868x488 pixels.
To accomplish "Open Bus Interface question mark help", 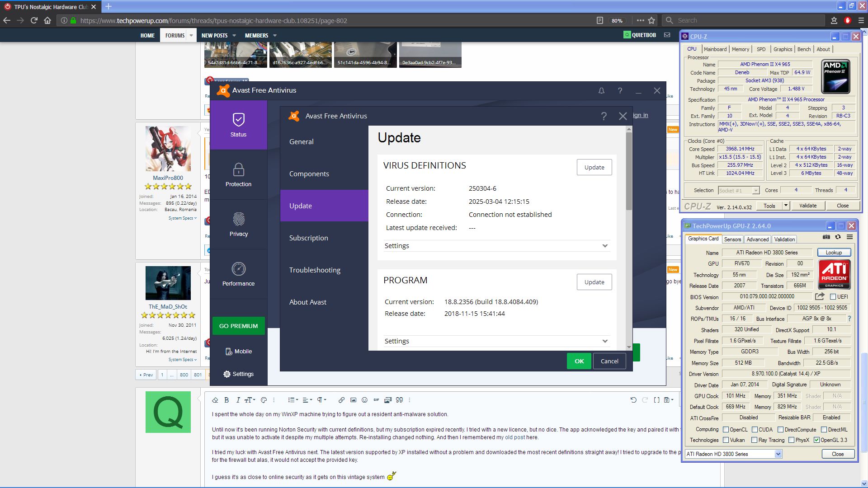I will click(x=849, y=319).
